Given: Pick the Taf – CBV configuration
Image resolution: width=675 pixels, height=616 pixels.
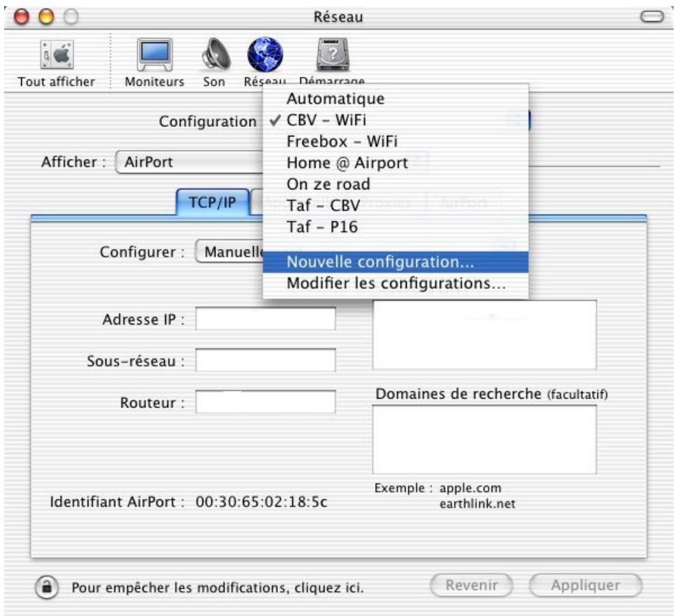Looking at the screenshot, I should pyautogui.click(x=395, y=205).
